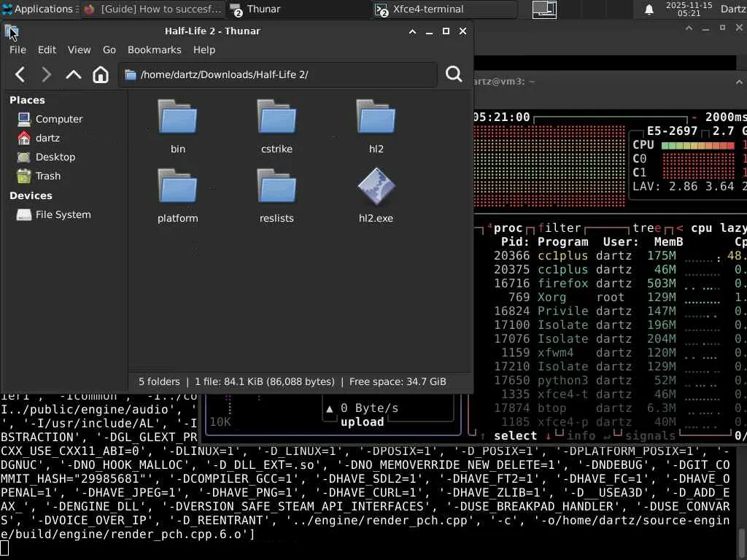Click the workspace switcher in the panel
This screenshot has height=560, width=747.
coord(544,9)
